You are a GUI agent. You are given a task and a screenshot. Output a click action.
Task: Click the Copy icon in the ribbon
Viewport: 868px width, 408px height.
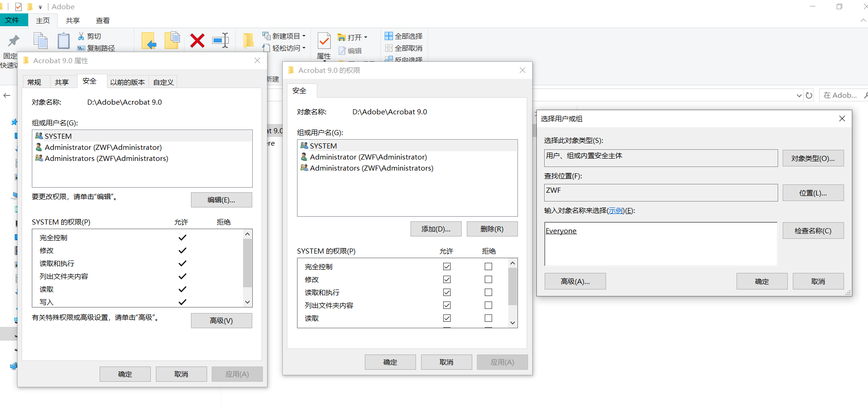click(41, 41)
